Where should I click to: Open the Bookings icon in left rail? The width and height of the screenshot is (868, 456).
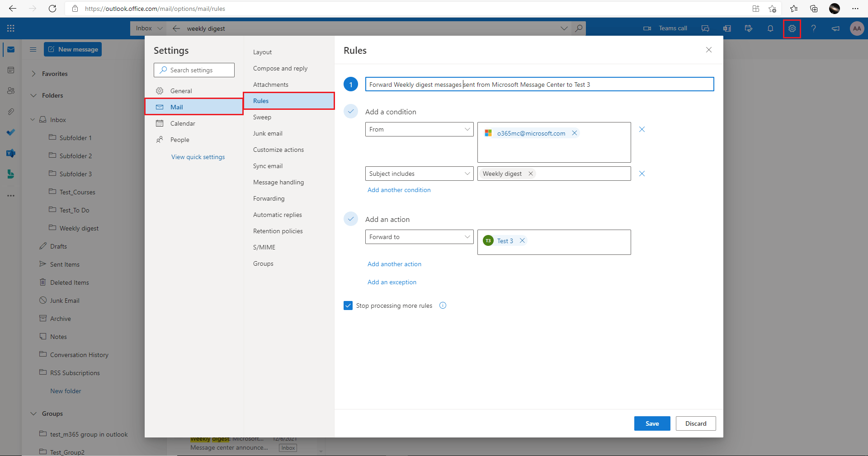click(x=11, y=174)
